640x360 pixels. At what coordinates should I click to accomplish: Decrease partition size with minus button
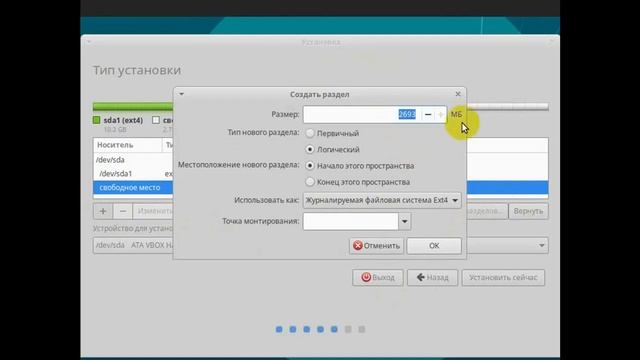coord(428,115)
